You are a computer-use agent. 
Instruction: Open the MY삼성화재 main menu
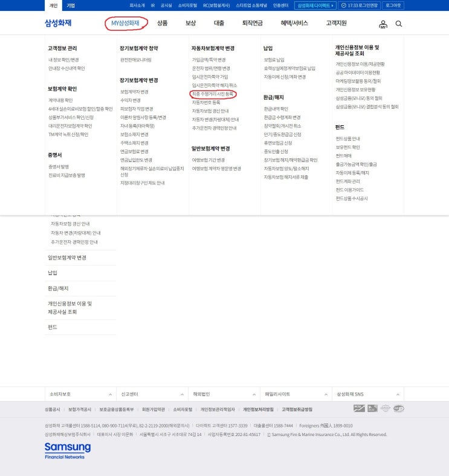point(125,23)
